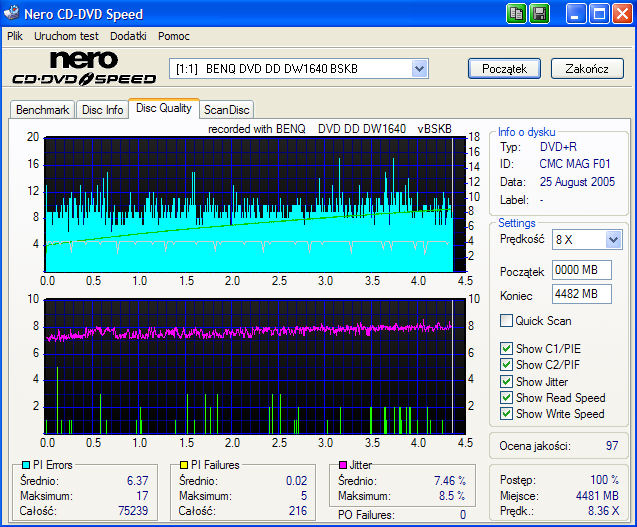The image size is (637, 527).
Task: Open the Pomoc menu
Action: [174, 36]
